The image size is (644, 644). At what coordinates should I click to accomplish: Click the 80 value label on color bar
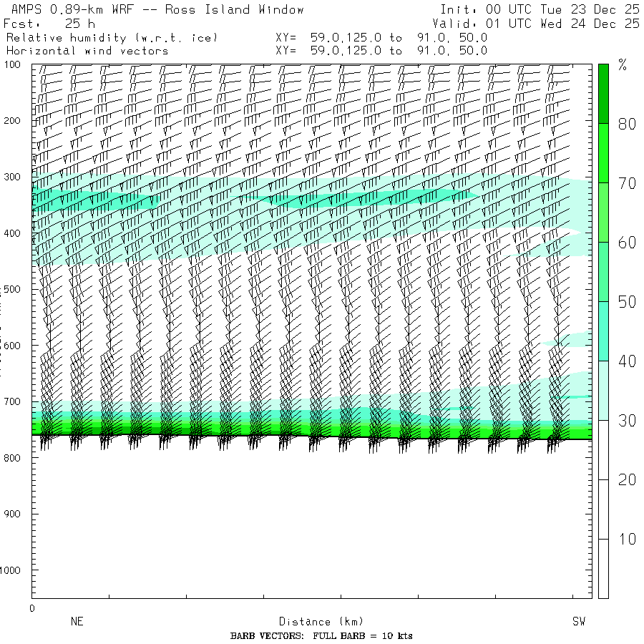pos(627,124)
